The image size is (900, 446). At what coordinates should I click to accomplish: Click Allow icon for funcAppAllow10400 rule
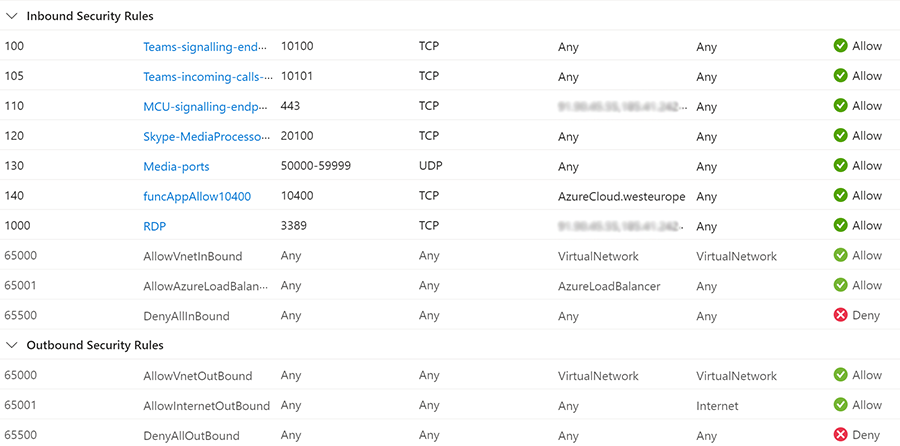coord(840,196)
